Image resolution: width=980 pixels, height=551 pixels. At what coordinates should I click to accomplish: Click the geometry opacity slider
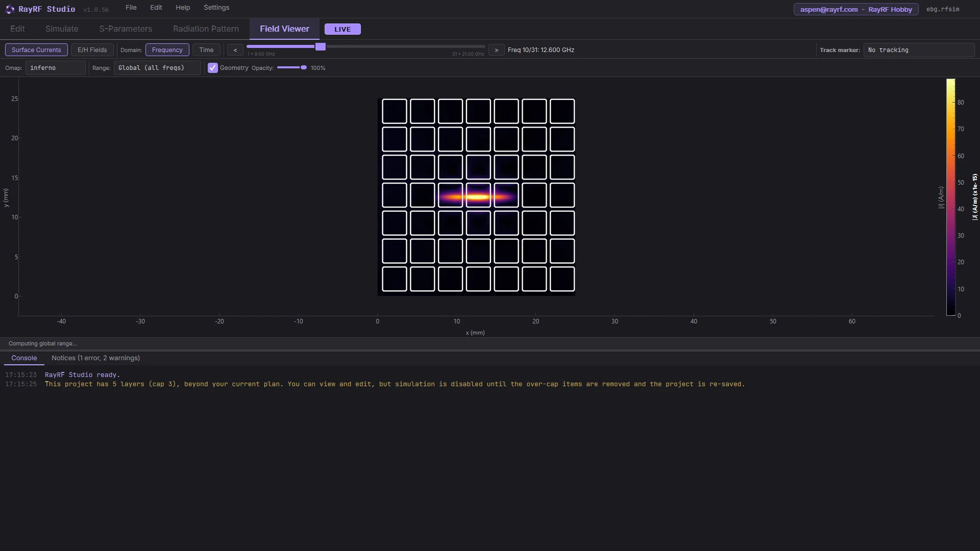(292, 67)
